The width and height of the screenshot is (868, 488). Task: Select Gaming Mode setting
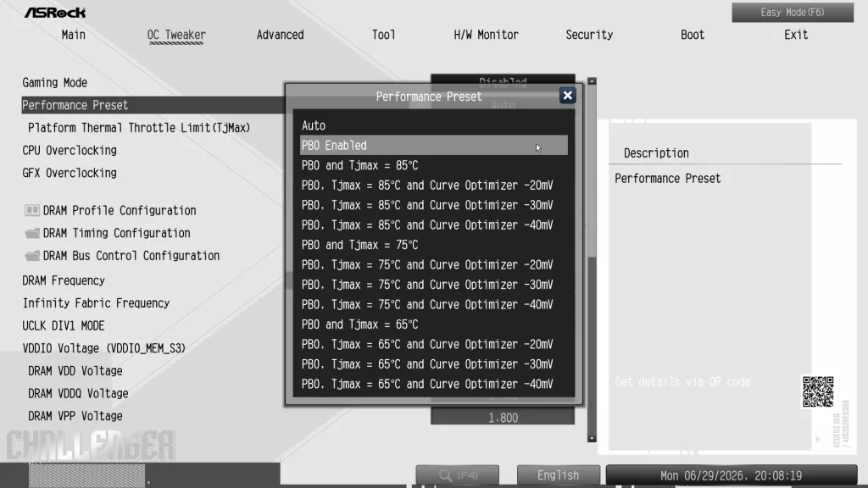[x=55, y=82]
